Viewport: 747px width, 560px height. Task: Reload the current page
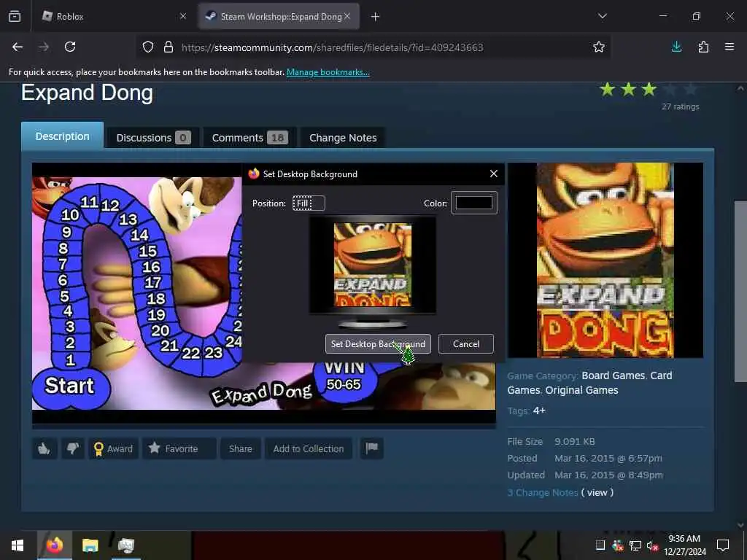tap(70, 47)
